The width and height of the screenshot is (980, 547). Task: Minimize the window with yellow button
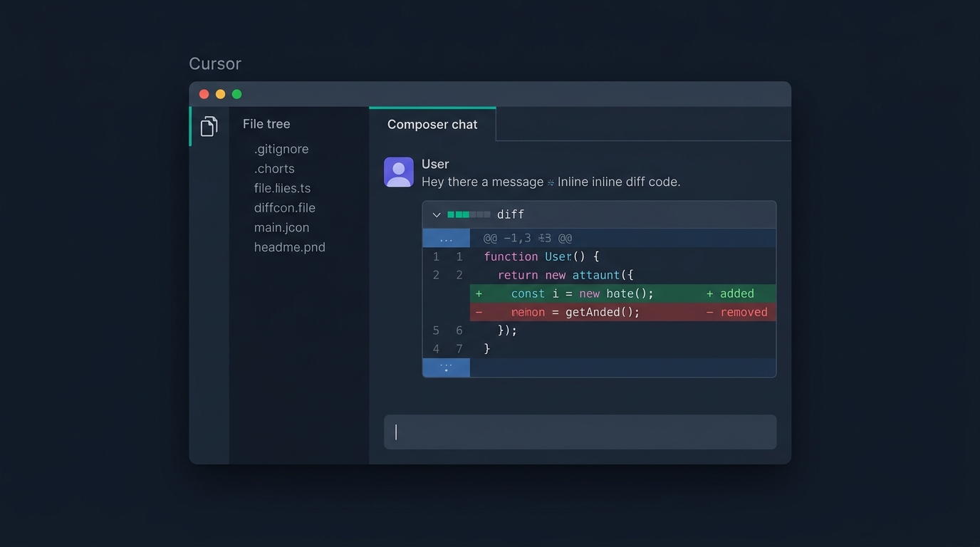pos(221,94)
